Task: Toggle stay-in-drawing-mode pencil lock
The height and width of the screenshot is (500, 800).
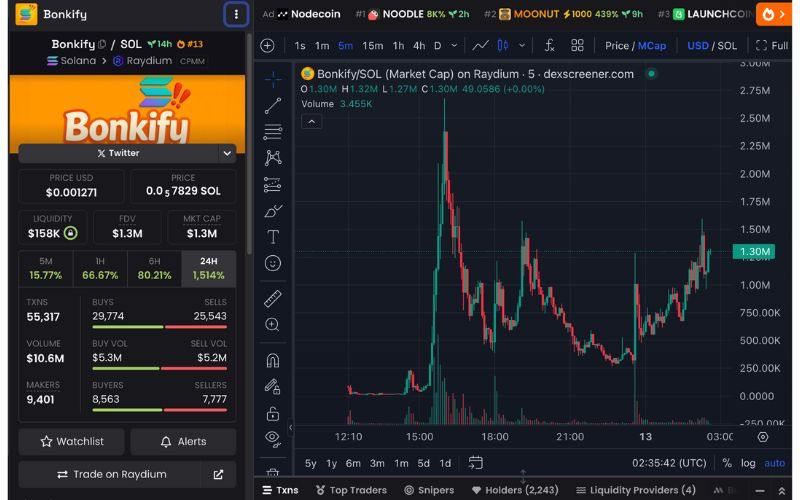Action: pos(272,387)
